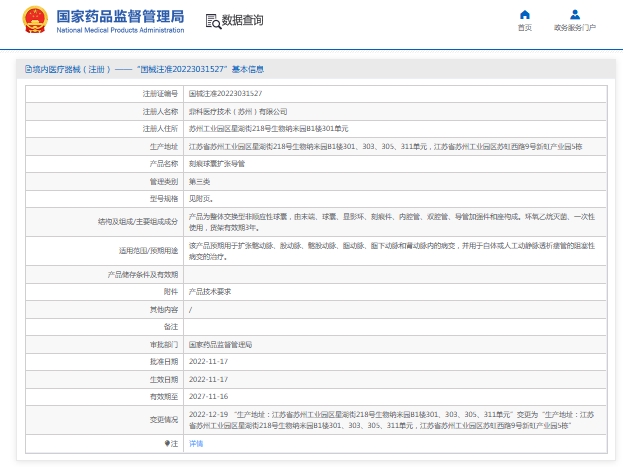Open the 数据查询 search icon

coord(213,21)
